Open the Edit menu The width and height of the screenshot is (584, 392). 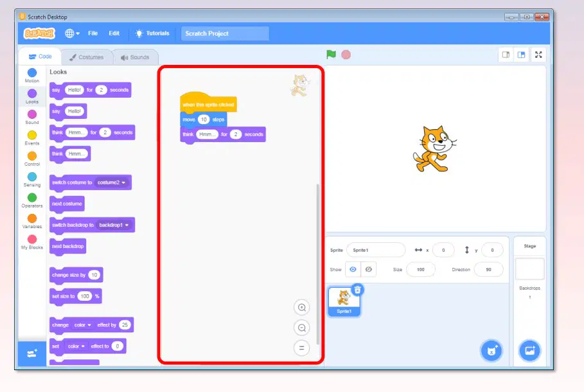114,33
